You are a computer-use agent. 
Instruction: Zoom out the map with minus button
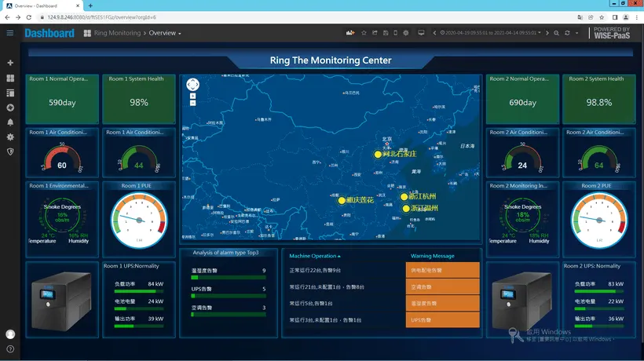pyautogui.click(x=192, y=103)
